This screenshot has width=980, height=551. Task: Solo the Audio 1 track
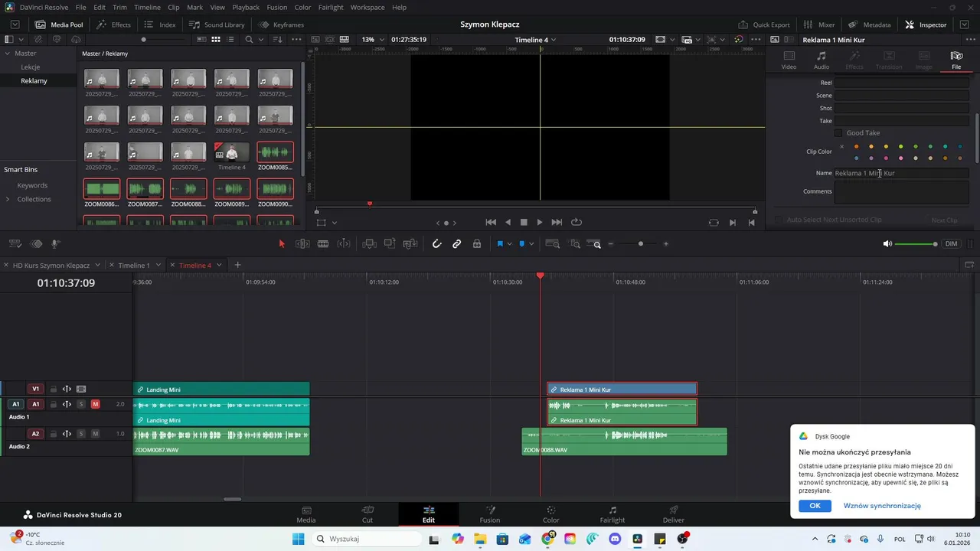tap(81, 404)
